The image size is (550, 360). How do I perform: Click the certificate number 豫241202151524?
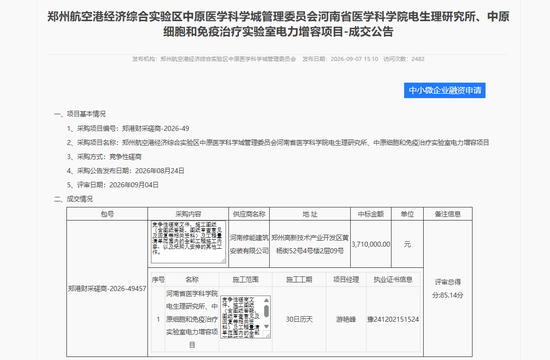(393, 319)
